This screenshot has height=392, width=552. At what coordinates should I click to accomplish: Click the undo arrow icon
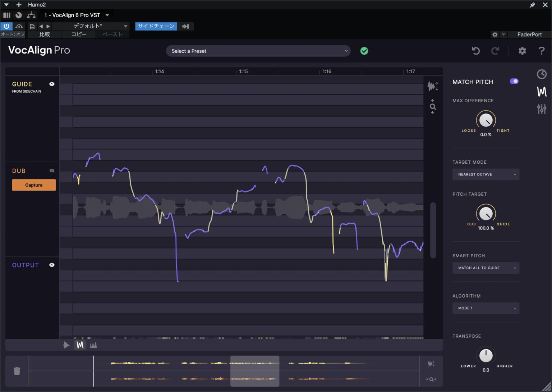475,51
